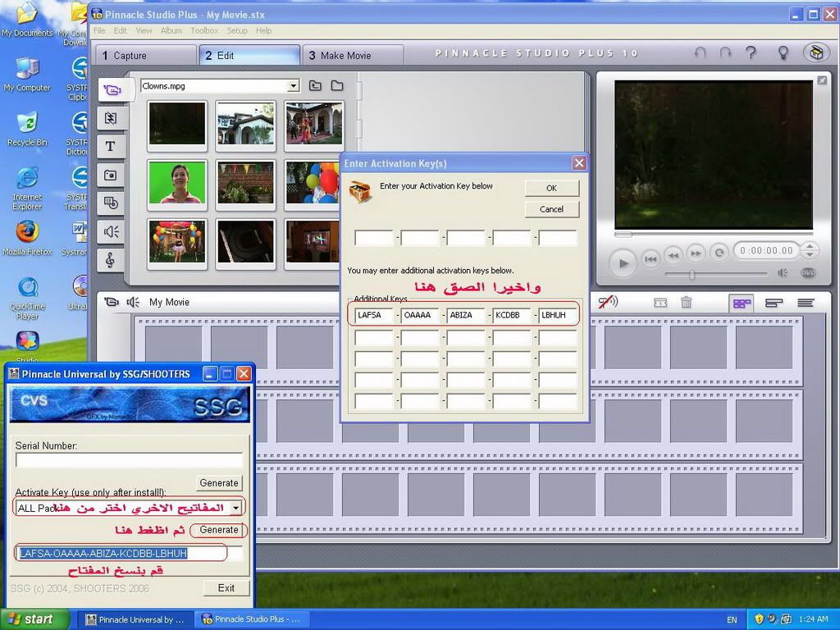This screenshot has width=840, height=630.
Task: Cancel the Enter Activation Key dialog
Action: [552, 209]
